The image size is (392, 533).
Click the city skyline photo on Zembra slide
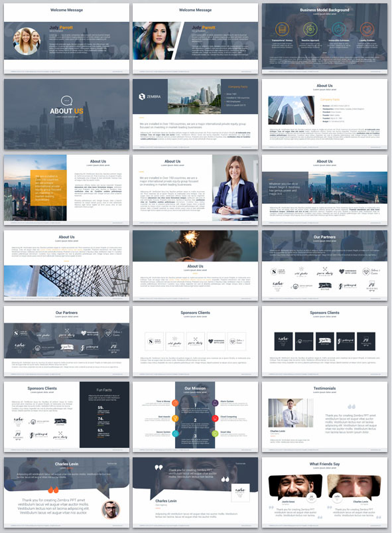(194, 96)
